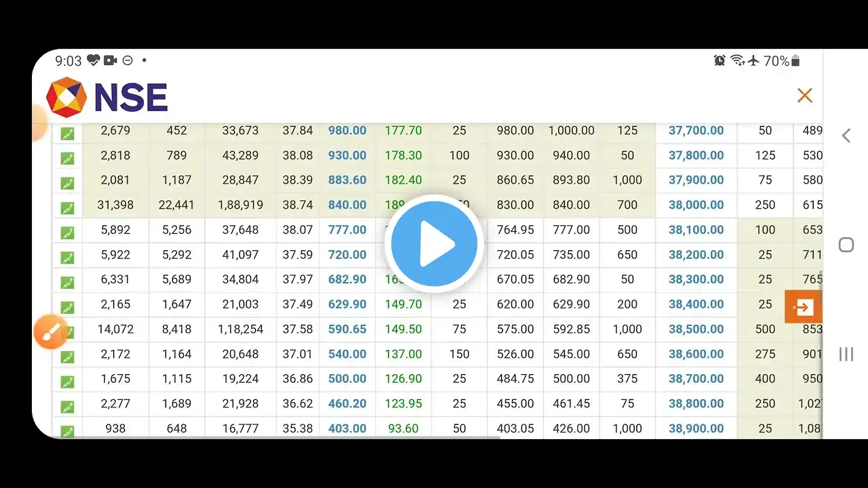868x488 pixels.
Task: Click the time 9:03 in status bar
Action: [x=68, y=61]
